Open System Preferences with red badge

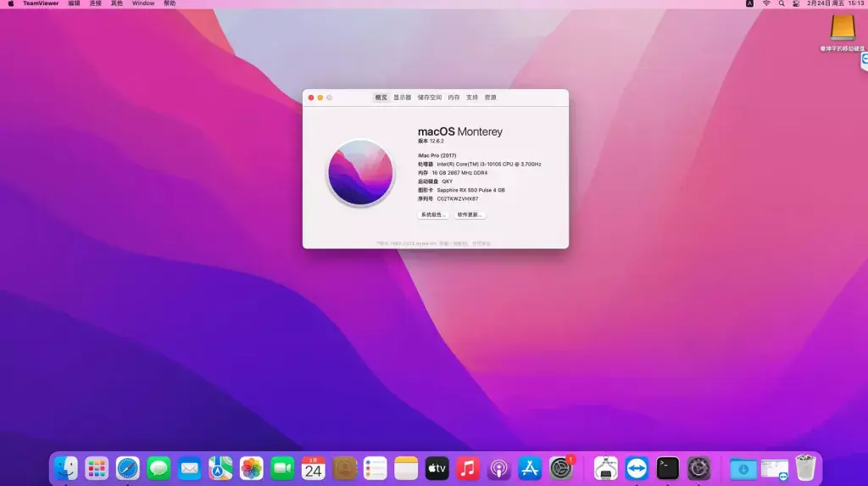pos(561,469)
